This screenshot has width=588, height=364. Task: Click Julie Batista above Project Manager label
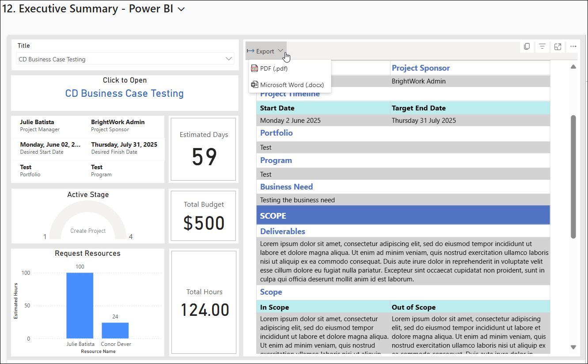(38, 122)
